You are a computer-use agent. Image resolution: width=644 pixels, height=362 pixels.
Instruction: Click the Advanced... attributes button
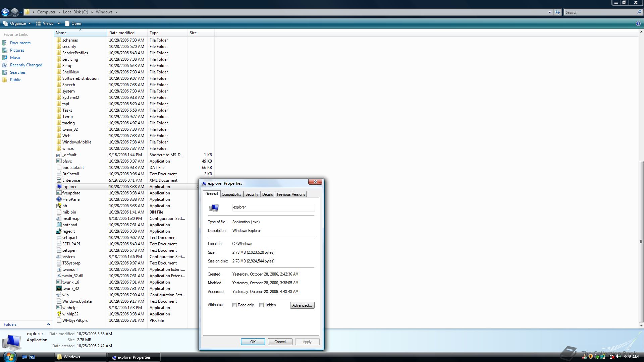[302, 305]
